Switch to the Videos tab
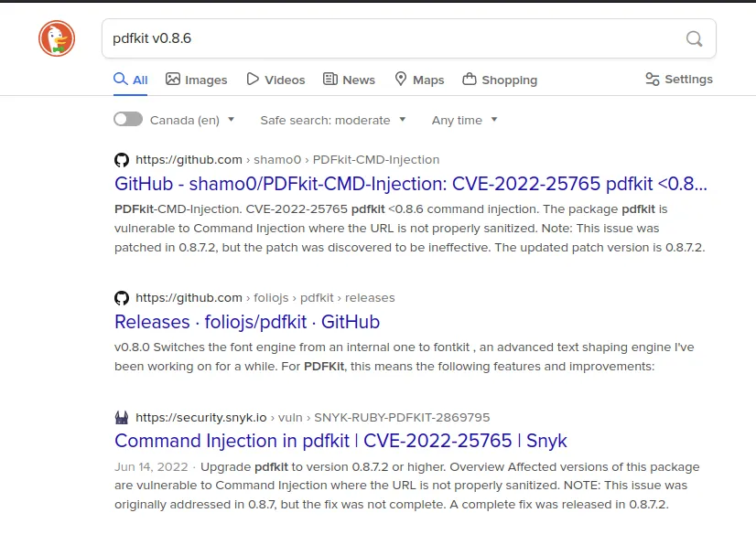Screen dimensions: 756x545 [x=275, y=80]
